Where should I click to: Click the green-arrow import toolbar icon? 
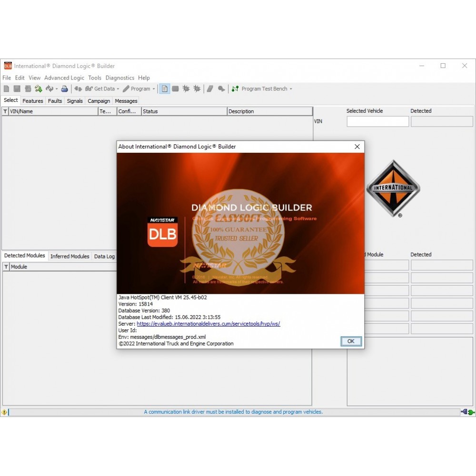pyautogui.click(x=39, y=89)
